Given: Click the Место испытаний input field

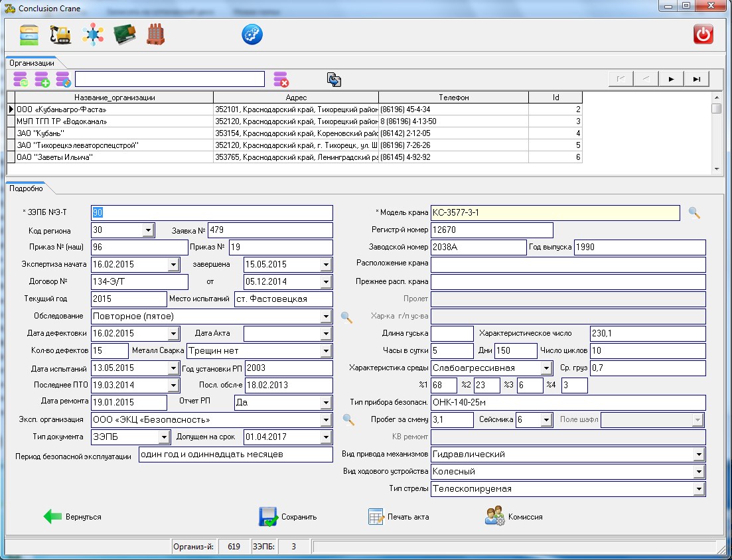Looking at the screenshot, I should coord(283,299).
